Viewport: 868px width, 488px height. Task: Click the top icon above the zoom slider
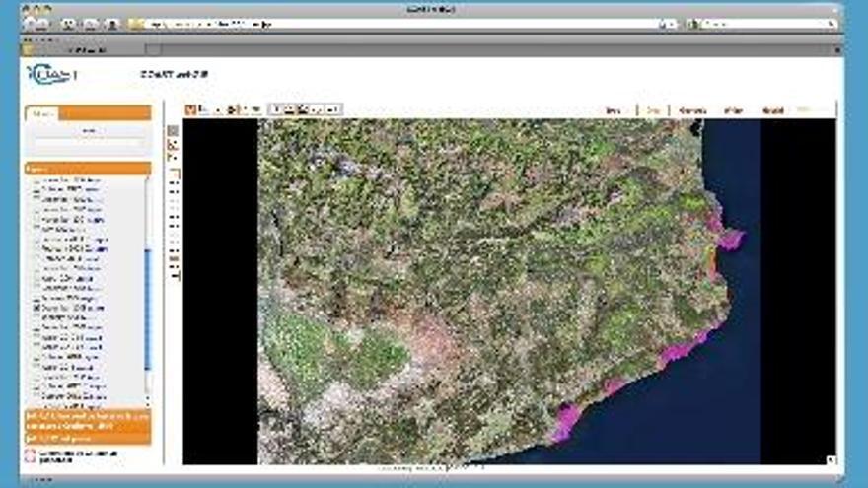click(x=173, y=130)
